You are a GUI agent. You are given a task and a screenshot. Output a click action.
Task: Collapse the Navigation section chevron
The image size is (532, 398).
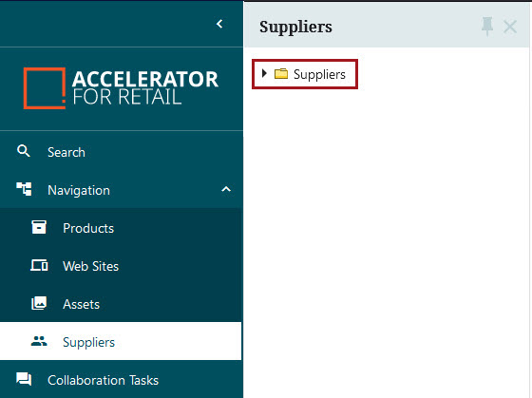pos(226,189)
